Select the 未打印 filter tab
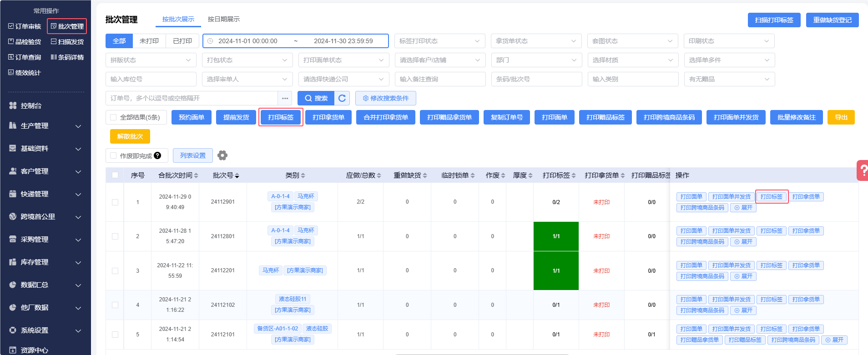Screen dimensions: 868x355 tap(149, 41)
